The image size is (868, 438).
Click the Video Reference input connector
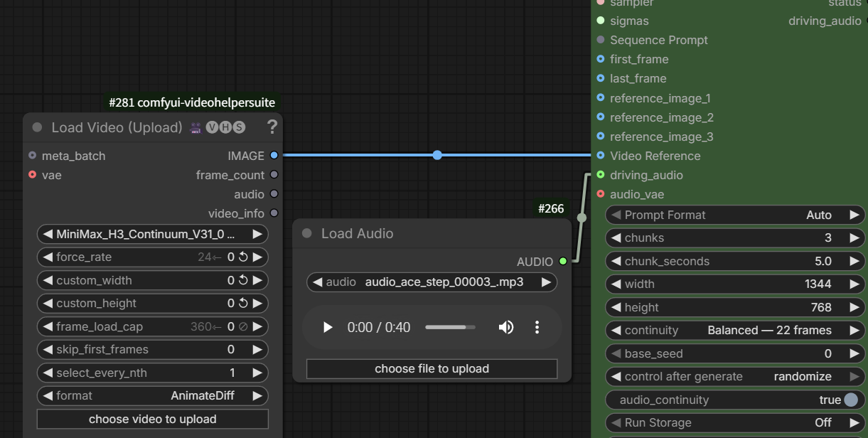601,155
